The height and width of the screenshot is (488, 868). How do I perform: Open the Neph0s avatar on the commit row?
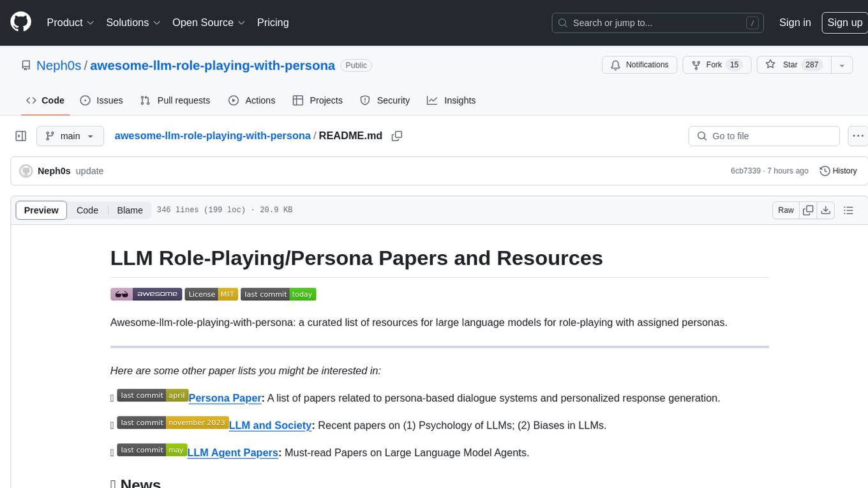point(26,171)
